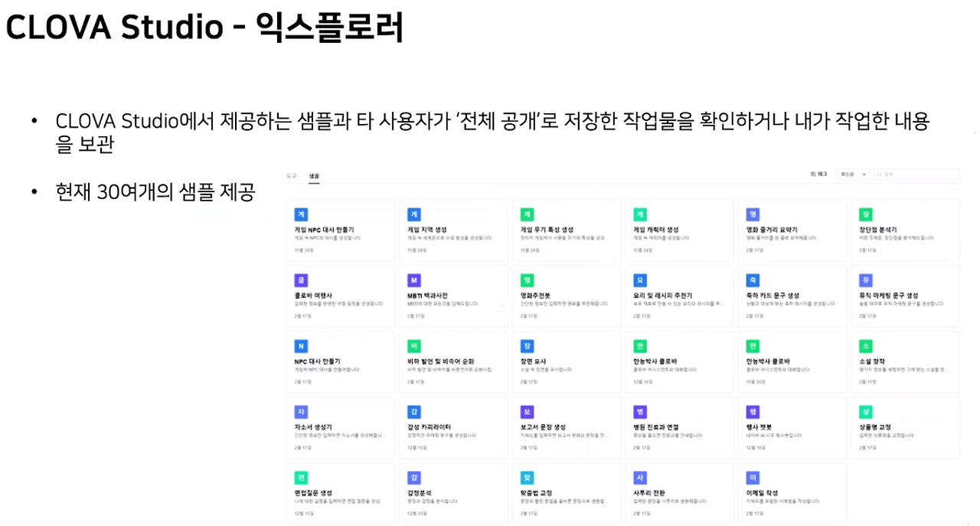Click the 태그 filter button
Viewport: 980px width, 526px height.
pos(818,175)
